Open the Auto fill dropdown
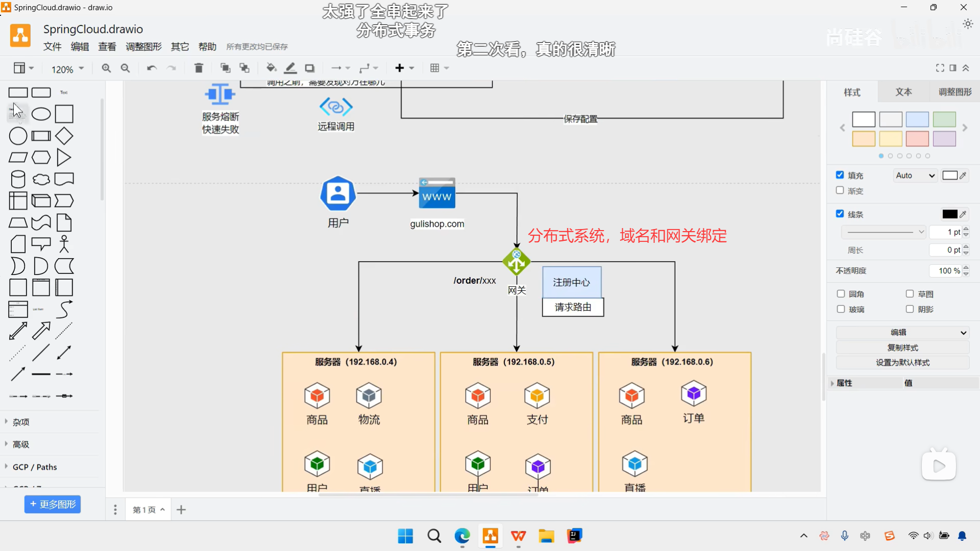Screen dimensions: 980x551 (x=914, y=175)
